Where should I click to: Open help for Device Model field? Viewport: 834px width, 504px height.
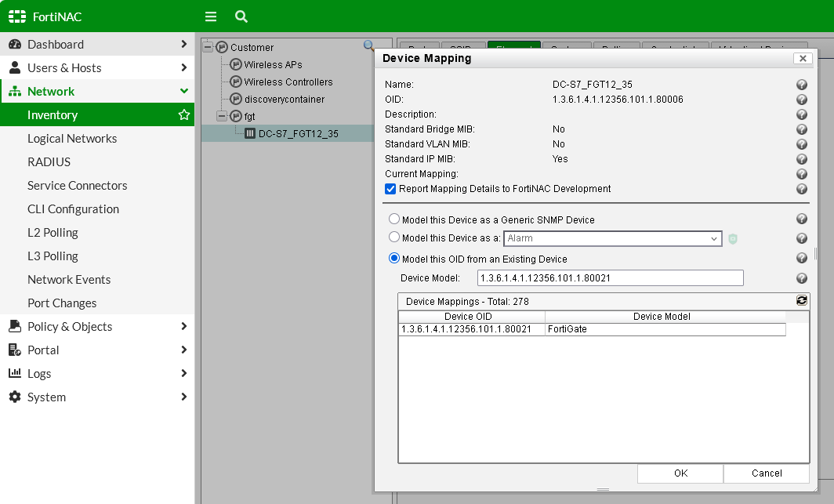coord(802,278)
